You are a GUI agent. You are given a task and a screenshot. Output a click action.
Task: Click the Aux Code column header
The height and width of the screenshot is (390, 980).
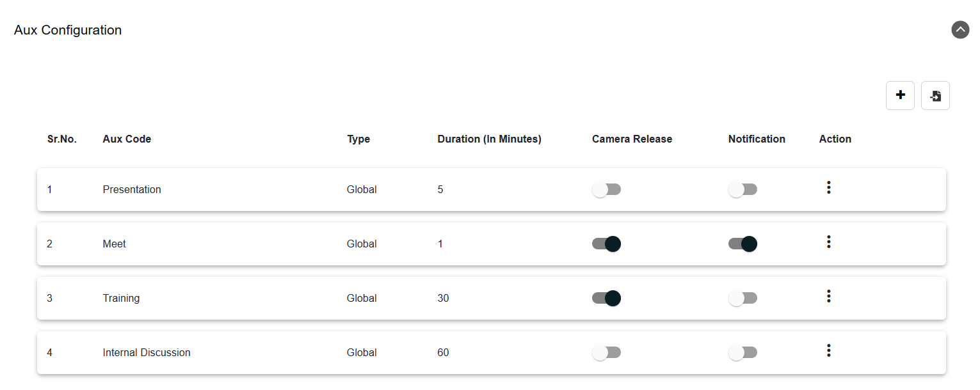tap(127, 139)
